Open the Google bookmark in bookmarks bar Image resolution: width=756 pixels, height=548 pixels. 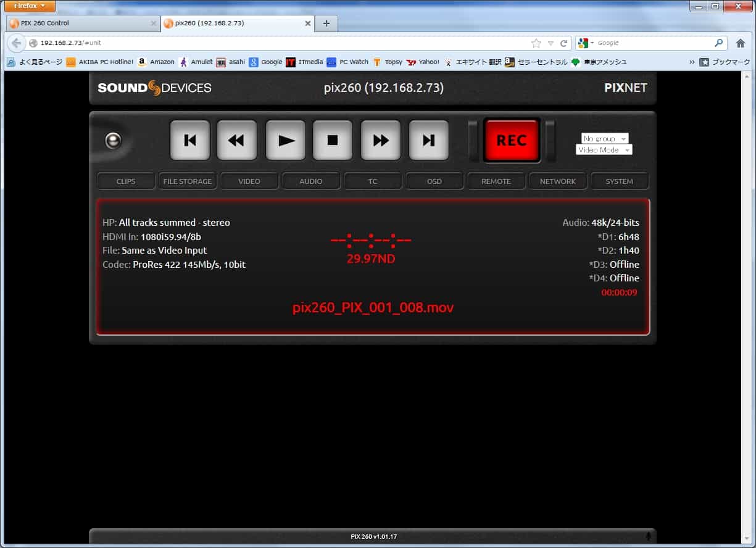click(265, 62)
